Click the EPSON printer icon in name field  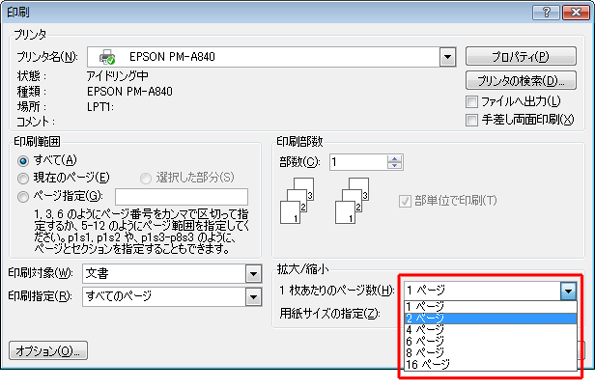pos(107,57)
